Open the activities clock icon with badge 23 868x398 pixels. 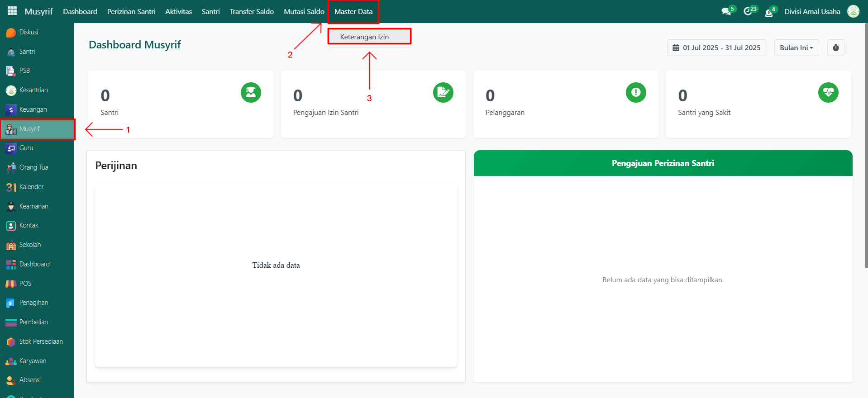pyautogui.click(x=748, y=11)
